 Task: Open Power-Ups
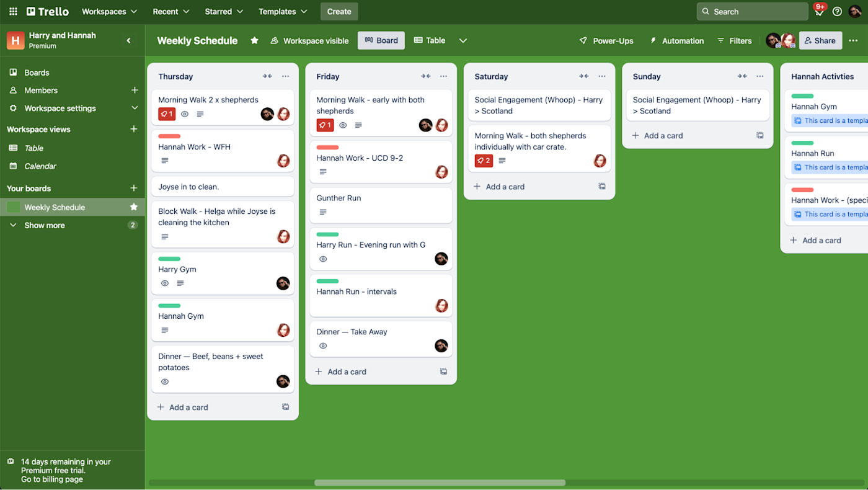[x=606, y=40]
